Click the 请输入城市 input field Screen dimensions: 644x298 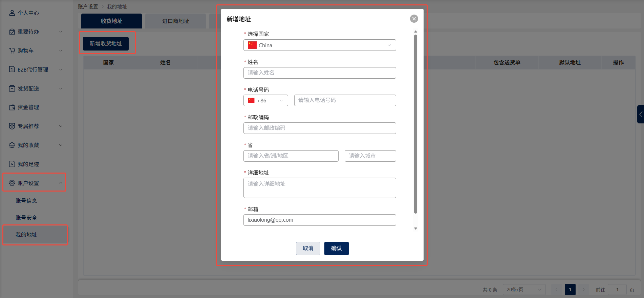(x=370, y=156)
